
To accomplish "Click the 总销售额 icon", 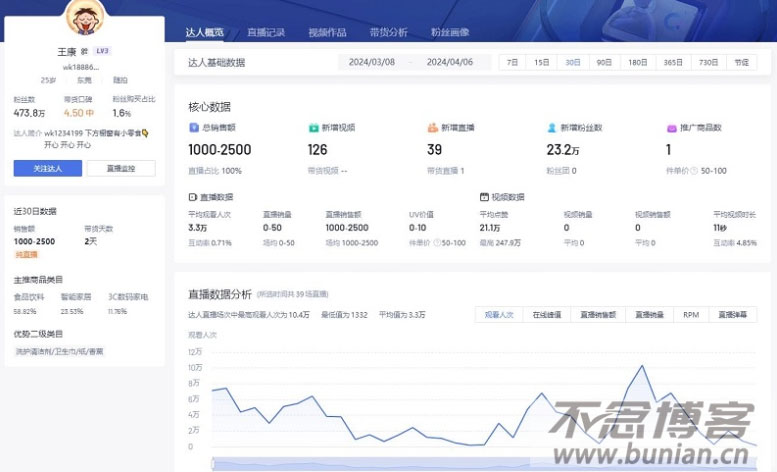I will pyautogui.click(x=194, y=128).
